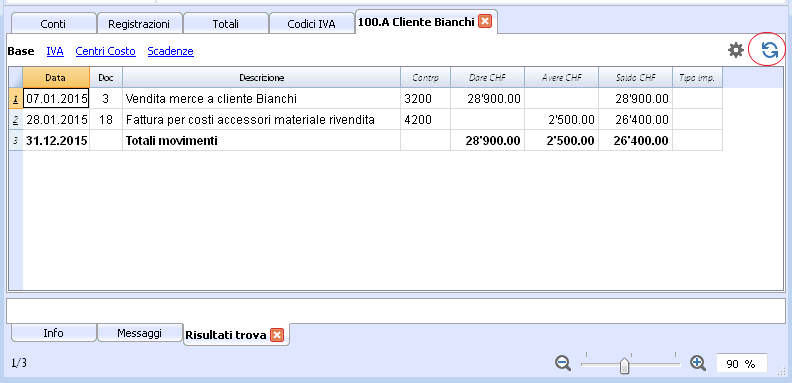Screen dimensions: 792x383
Task: Select the IVA view link
Action: coord(55,51)
